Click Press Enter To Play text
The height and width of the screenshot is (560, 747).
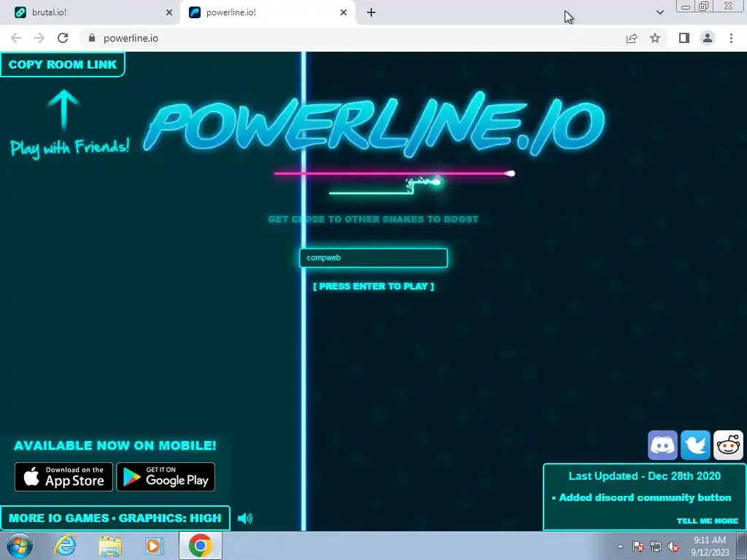[373, 286]
